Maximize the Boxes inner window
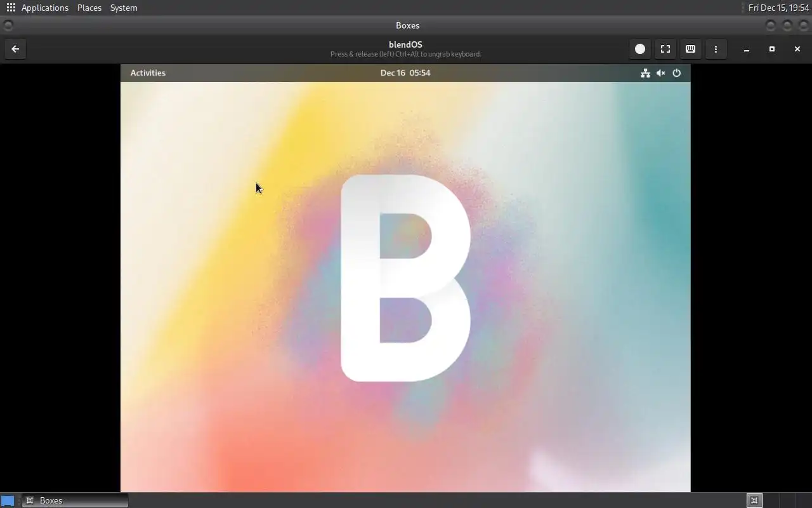Screen dimensions: 812x508 [772, 49]
